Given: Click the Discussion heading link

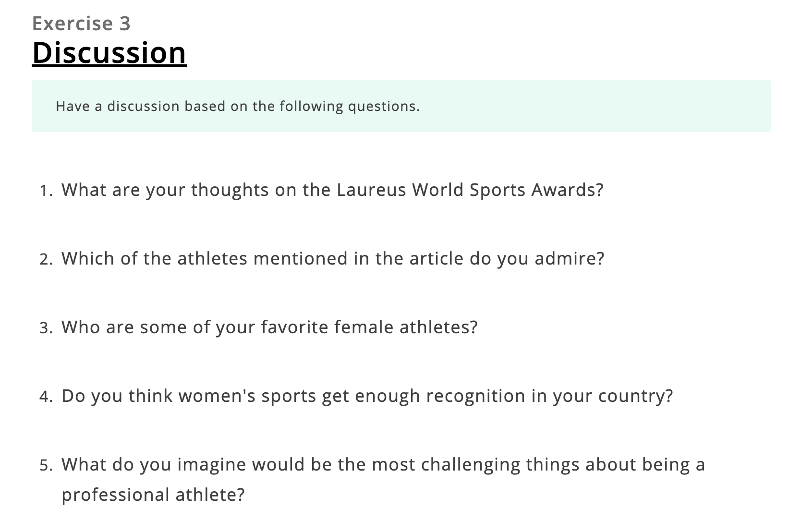Looking at the screenshot, I should (109, 52).
